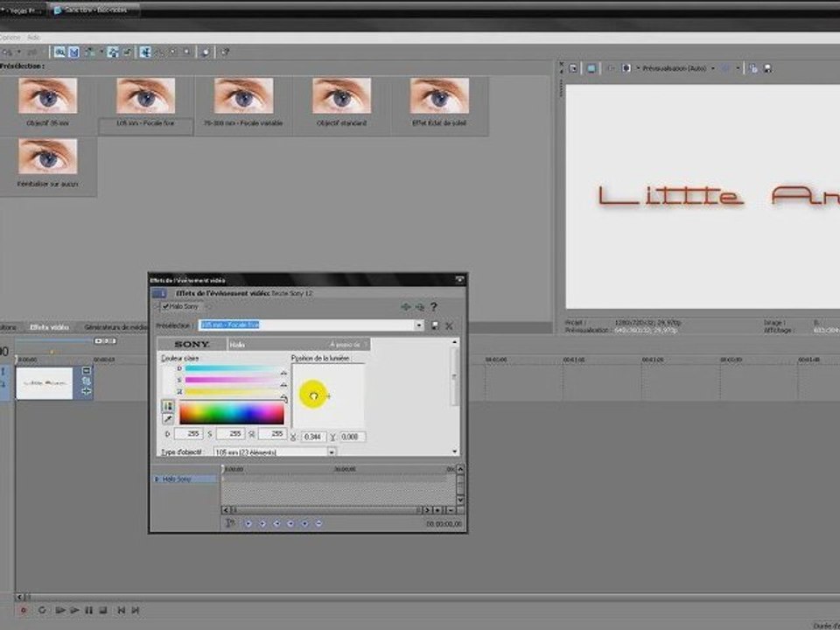The width and height of the screenshot is (840, 630).
Task: Toggle preview on external monitor icon
Action: pos(591,68)
